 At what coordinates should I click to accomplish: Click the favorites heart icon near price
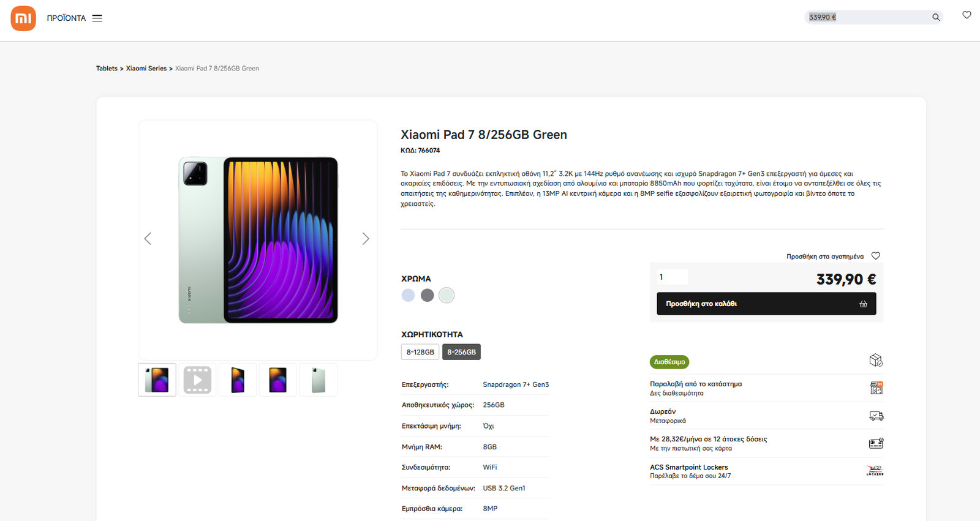tap(876, 256)
